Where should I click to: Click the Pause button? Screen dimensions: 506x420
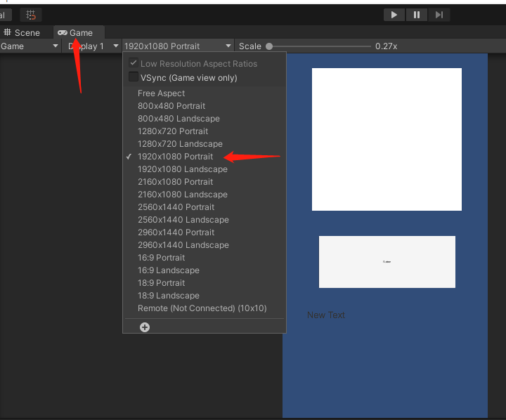click(417, 15)
